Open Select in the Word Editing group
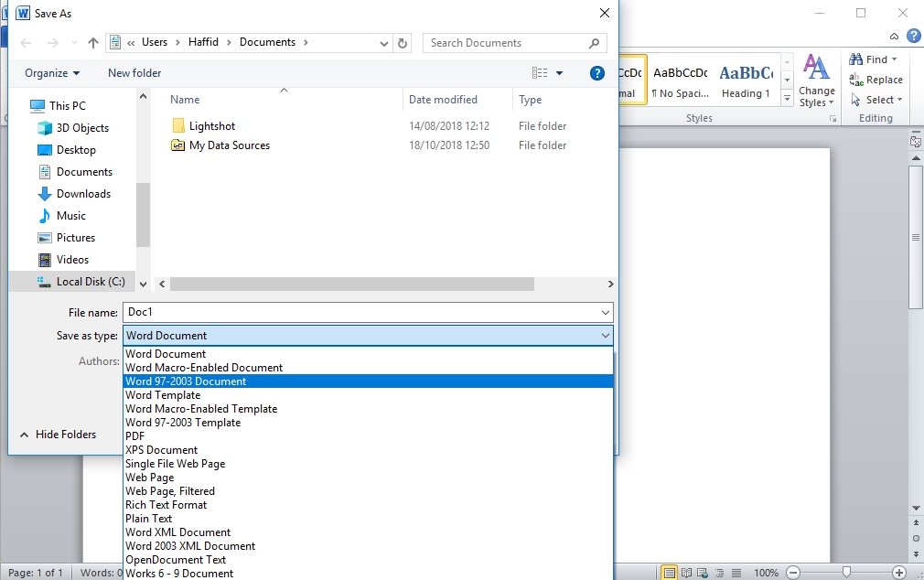This screenshot has height=580, width=924. pyautogui.click(x=876, y=100)
